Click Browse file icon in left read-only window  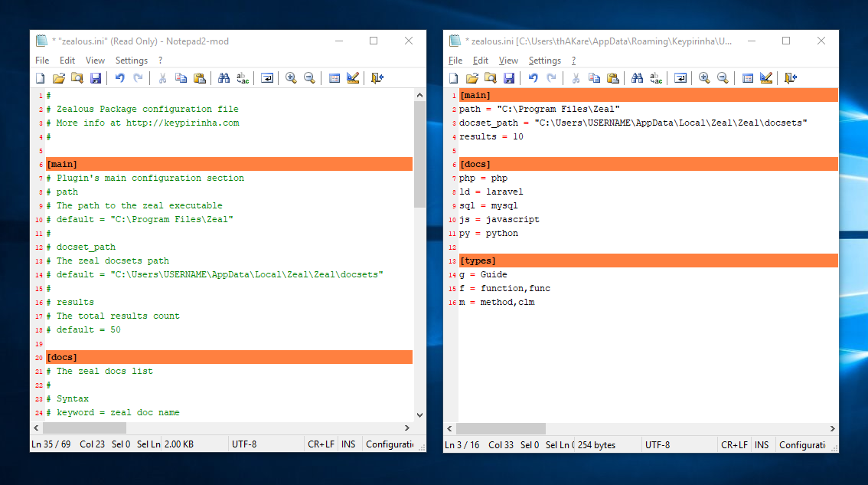[77, 78]
